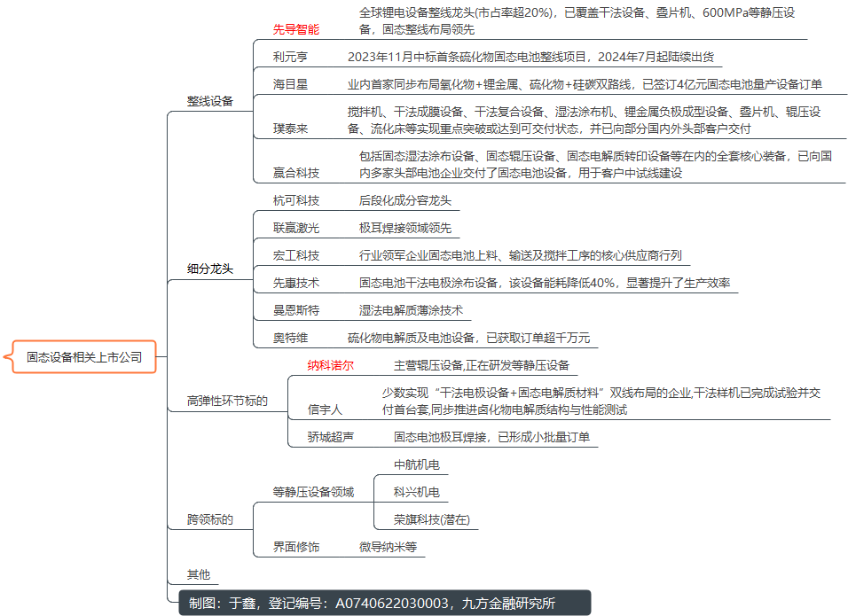The height and width of the screenshot is (616, 848).
Task: Click the 先惠技术 company node
Action: [x=296, y=283]
